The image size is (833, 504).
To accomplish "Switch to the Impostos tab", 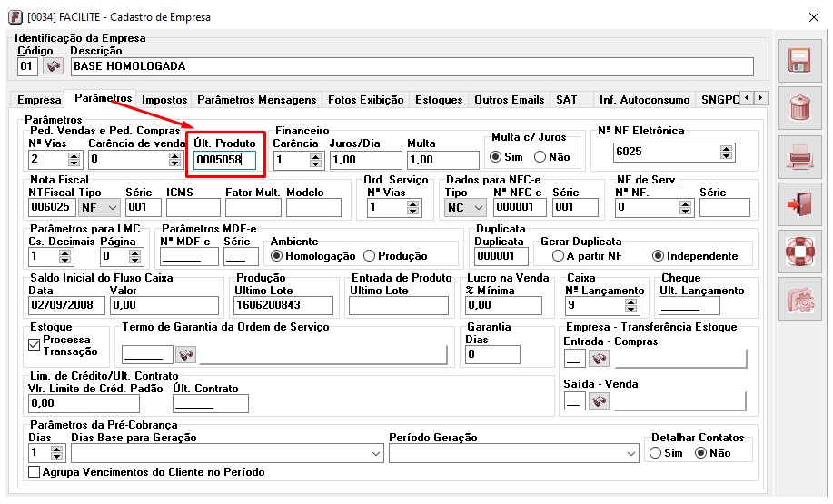I will click(x=164, y=100).
